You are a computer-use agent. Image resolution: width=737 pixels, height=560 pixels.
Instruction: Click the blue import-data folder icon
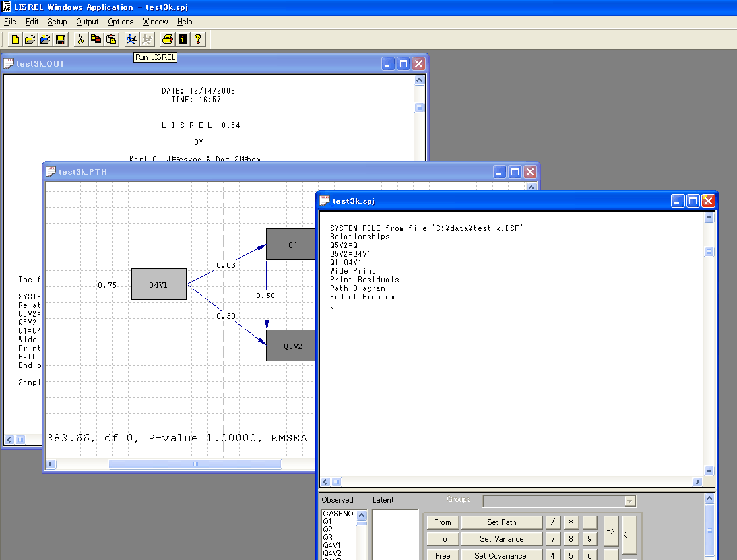pyautogui.click(x=45, y=39)
